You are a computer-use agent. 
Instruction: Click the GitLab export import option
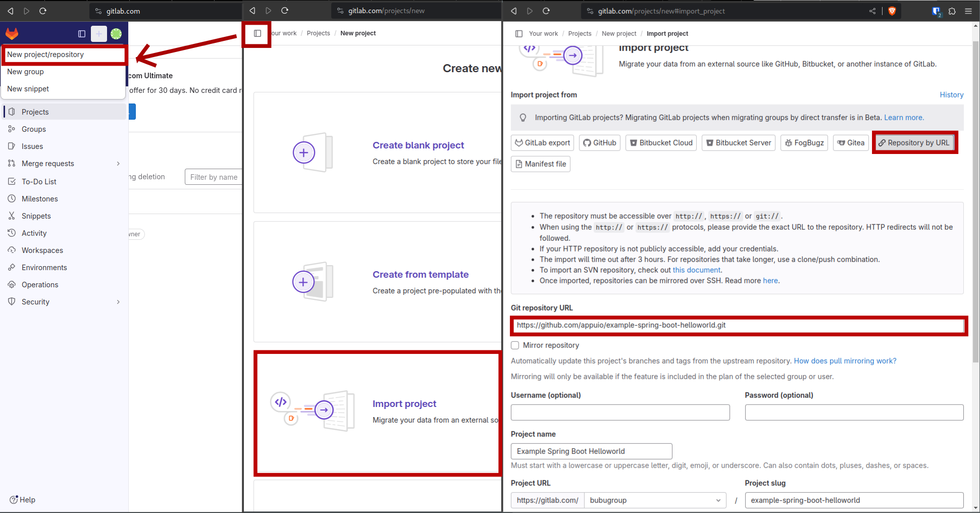(x=542, y=142)
